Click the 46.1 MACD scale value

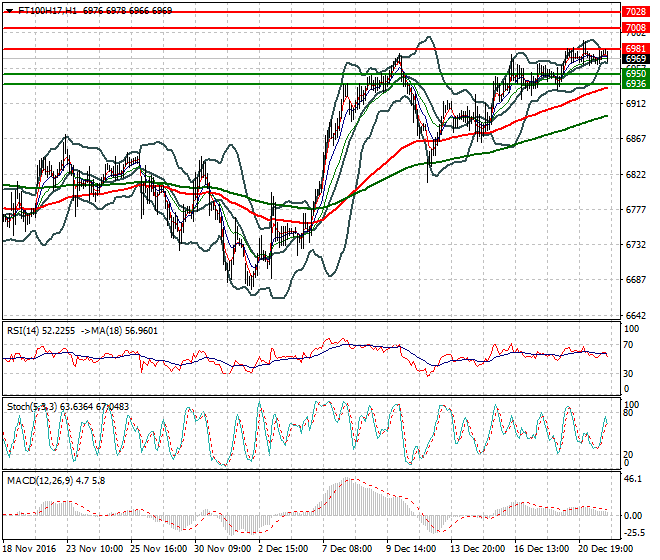tap(633, 479)
